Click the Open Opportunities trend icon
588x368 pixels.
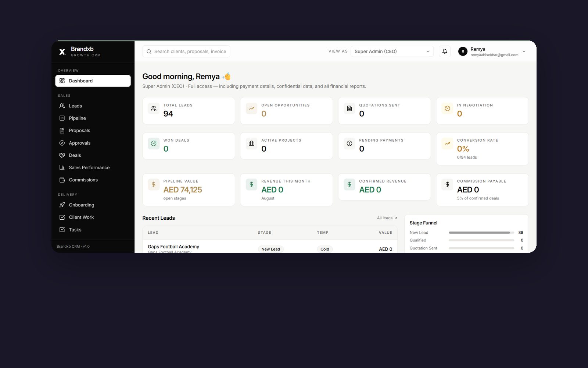(251, 109)
